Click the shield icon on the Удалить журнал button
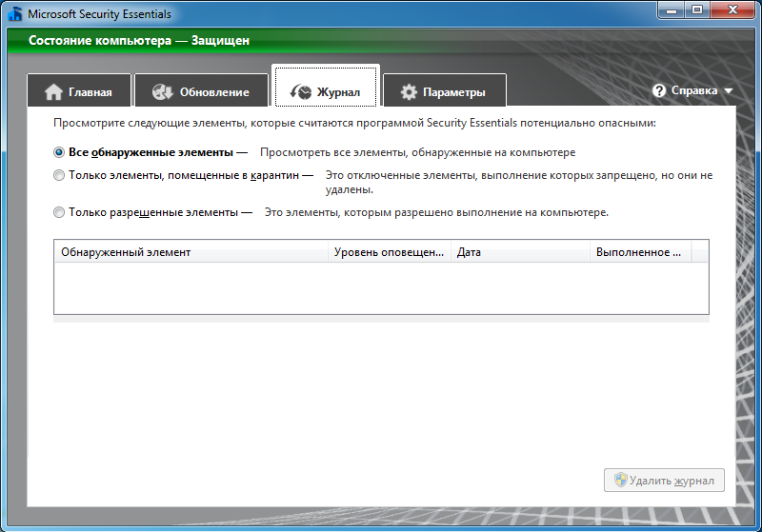762x532 pixels. (621, 480)
